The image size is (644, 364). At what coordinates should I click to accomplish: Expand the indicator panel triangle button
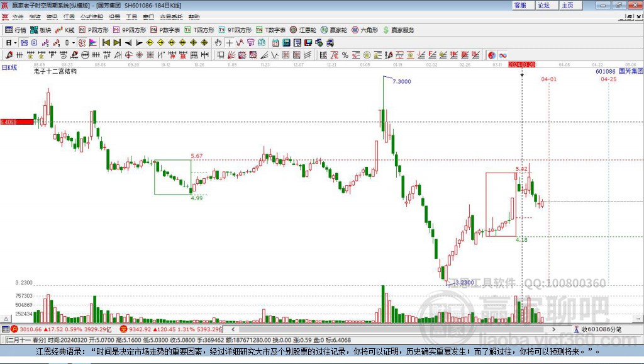tap(6, 319)
